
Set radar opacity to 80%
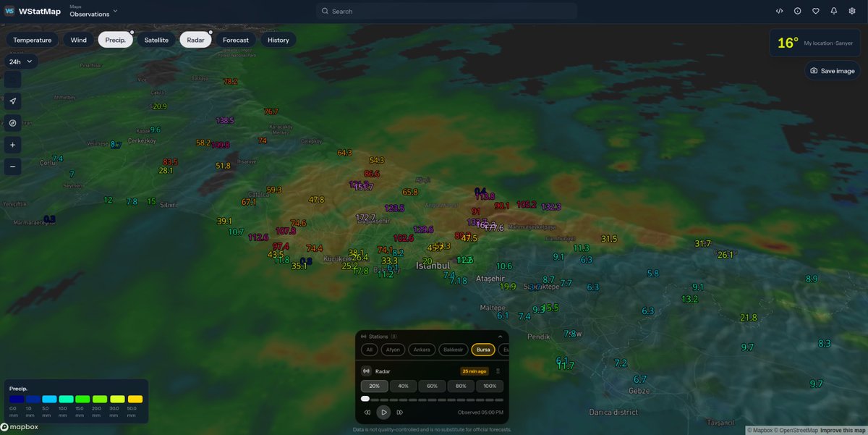[461, 387]
